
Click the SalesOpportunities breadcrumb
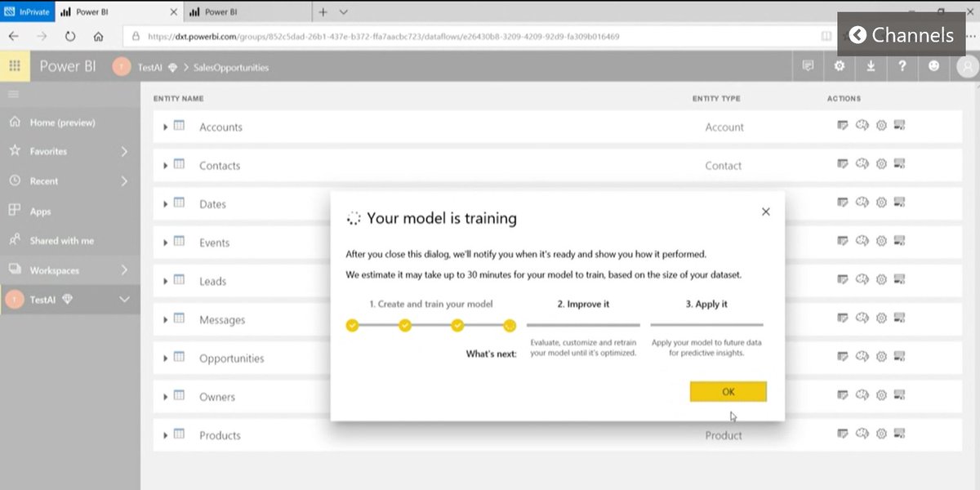231,68
